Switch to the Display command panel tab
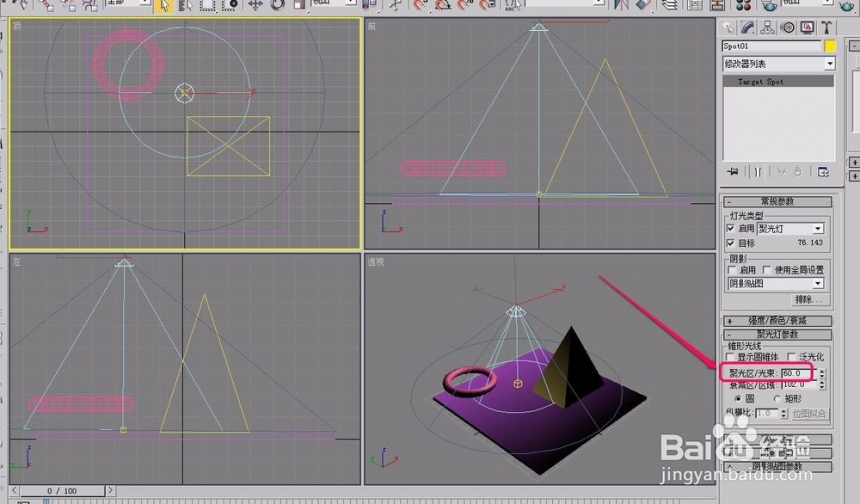860x504 pixels. point(807,27)
